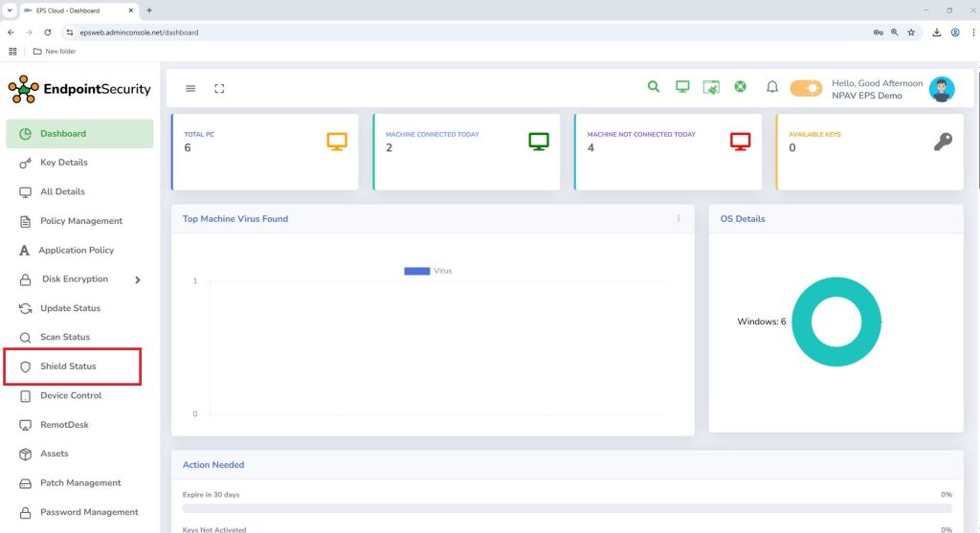Click the user profile avatar
980x533 pixels.
942,89
